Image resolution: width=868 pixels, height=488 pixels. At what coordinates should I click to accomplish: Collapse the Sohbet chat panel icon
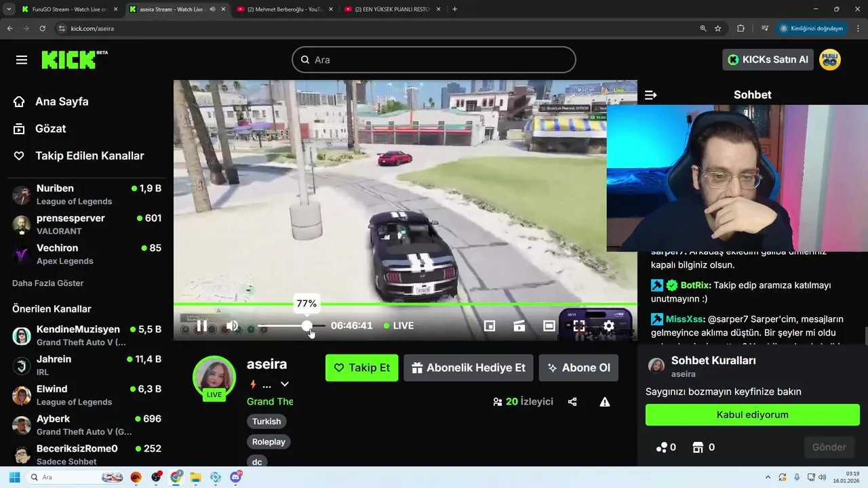click(x=651, y=95)
